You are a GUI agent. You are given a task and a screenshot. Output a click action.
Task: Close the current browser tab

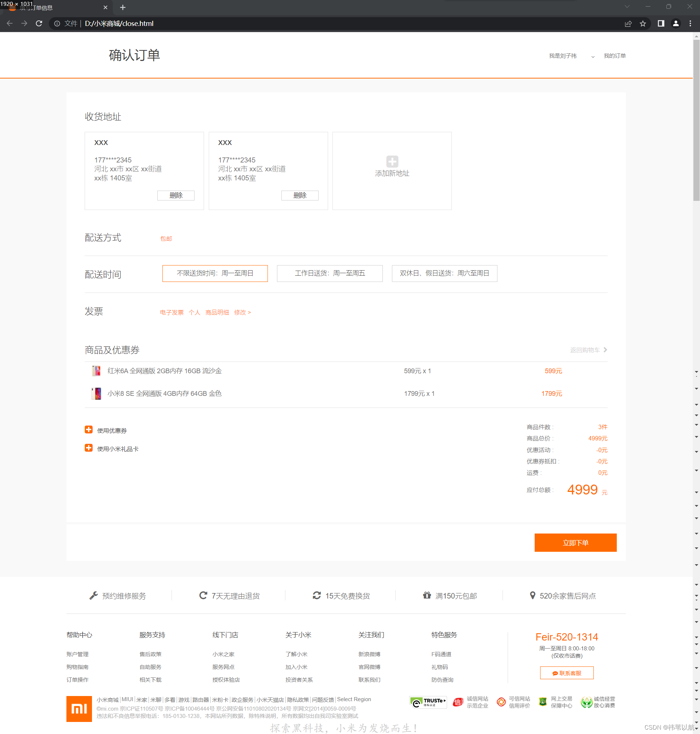tap(105, 7)
